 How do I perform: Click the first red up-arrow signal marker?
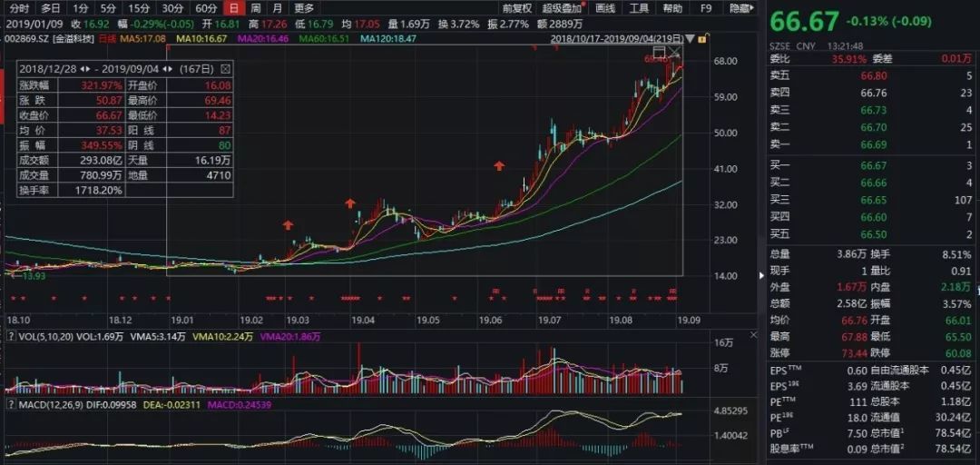288,224
